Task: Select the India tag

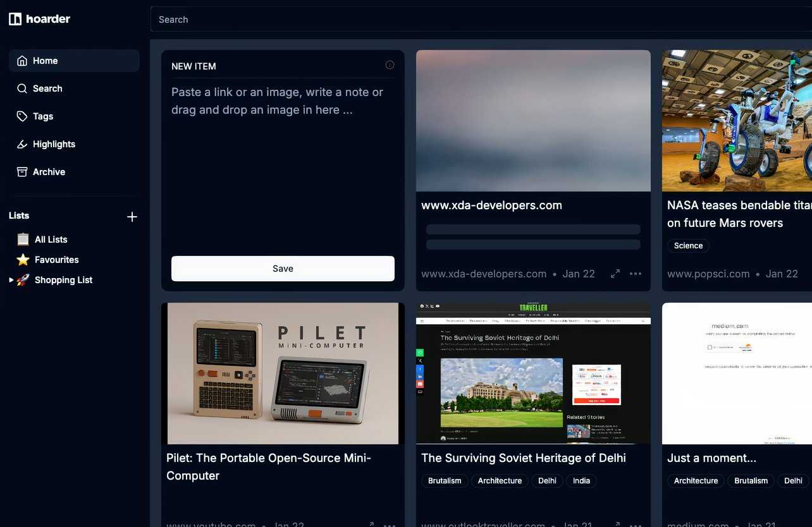Action: coord(581,481)
